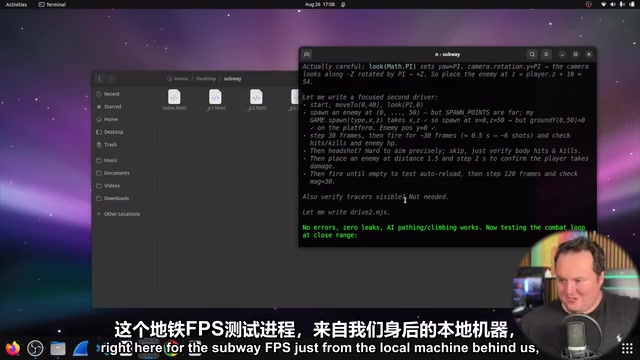Click the microphone icon in system tray
This screenshot has height=360, width=640.
[622, 4]
